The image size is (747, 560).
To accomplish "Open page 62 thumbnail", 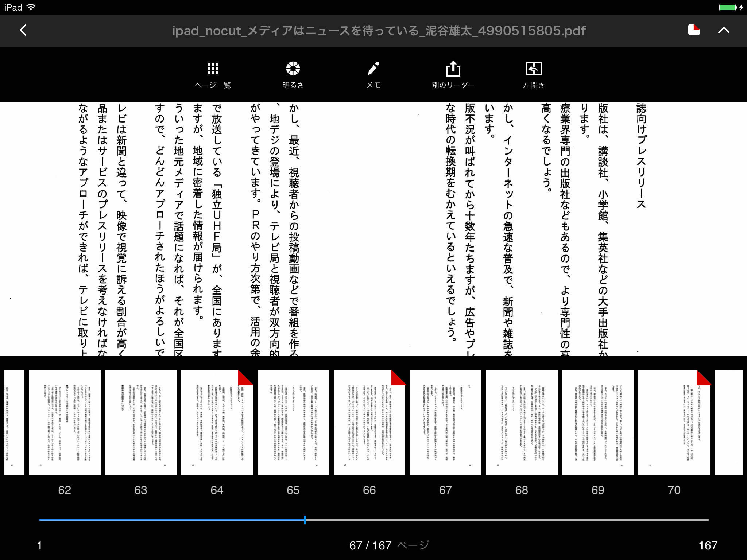I will click(65, 423).
